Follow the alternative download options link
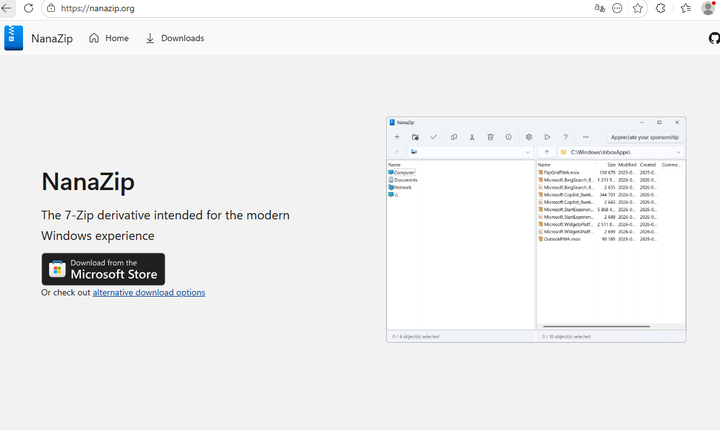The height and width of the screenshot is (430, 720). click(149, 293)
